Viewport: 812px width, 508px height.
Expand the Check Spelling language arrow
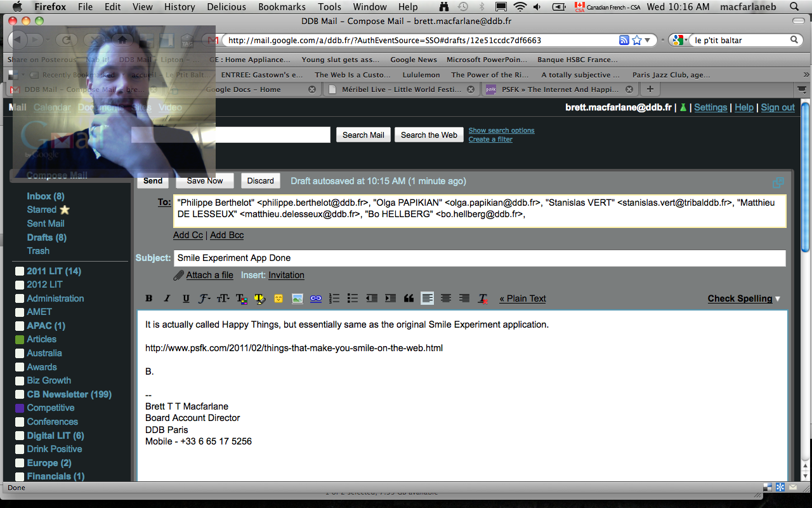pos(778,299)
